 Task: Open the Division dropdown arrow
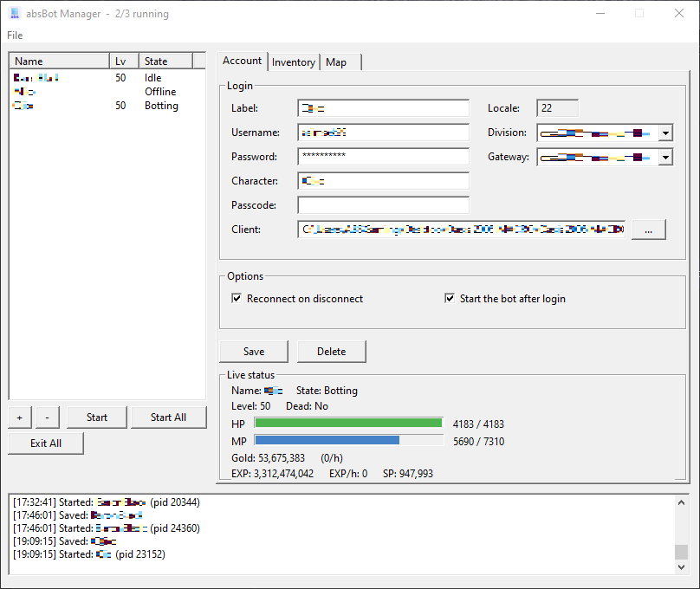665,133
